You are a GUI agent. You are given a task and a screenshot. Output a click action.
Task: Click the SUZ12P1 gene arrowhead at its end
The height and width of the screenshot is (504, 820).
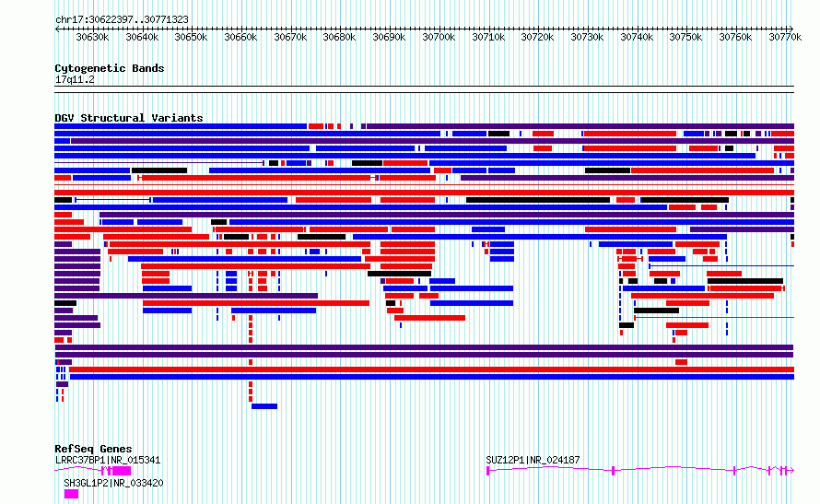coord(791,471)
